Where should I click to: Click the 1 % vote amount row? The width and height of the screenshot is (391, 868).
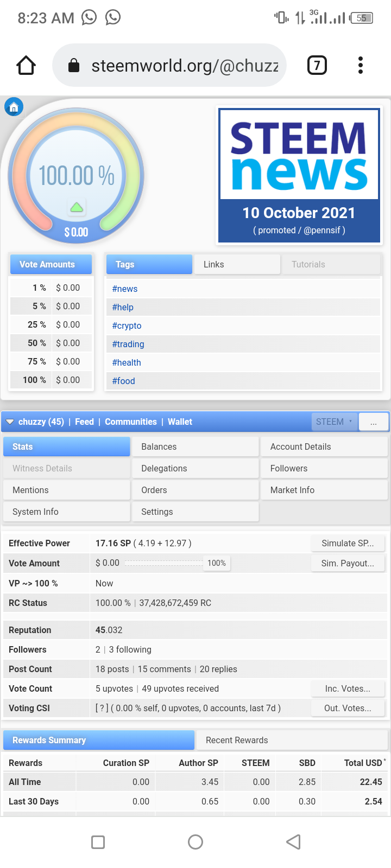52,288
